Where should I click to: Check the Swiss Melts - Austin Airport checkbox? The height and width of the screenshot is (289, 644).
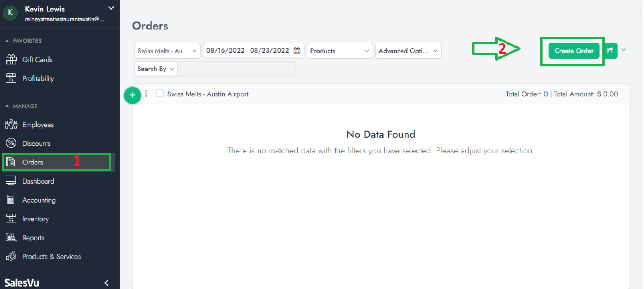coord(160,94)
